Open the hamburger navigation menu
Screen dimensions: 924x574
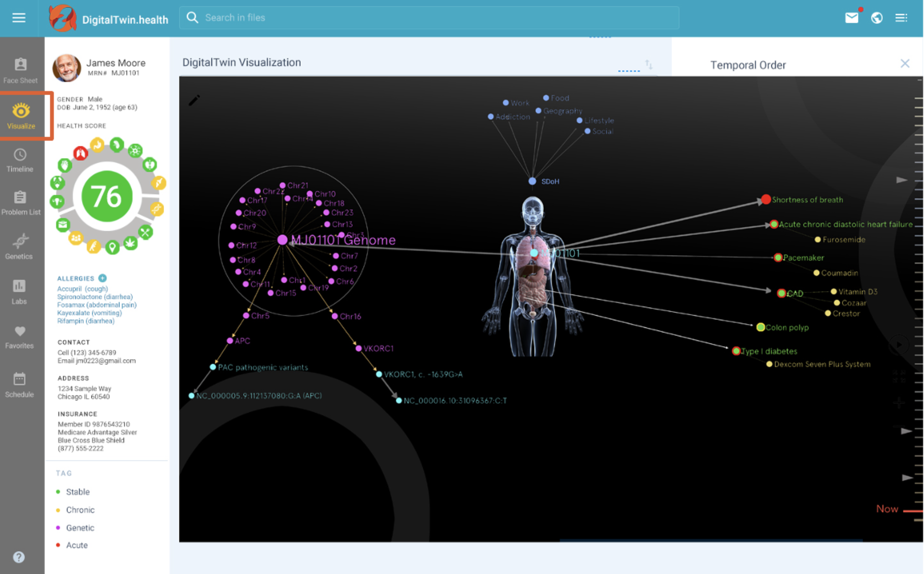pos(19,18)
